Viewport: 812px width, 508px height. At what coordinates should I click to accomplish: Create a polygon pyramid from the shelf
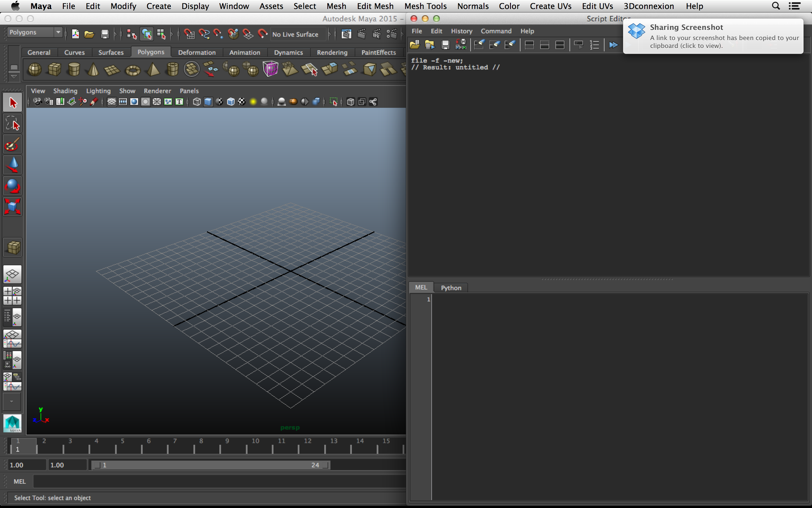click(x=153, y=69)
